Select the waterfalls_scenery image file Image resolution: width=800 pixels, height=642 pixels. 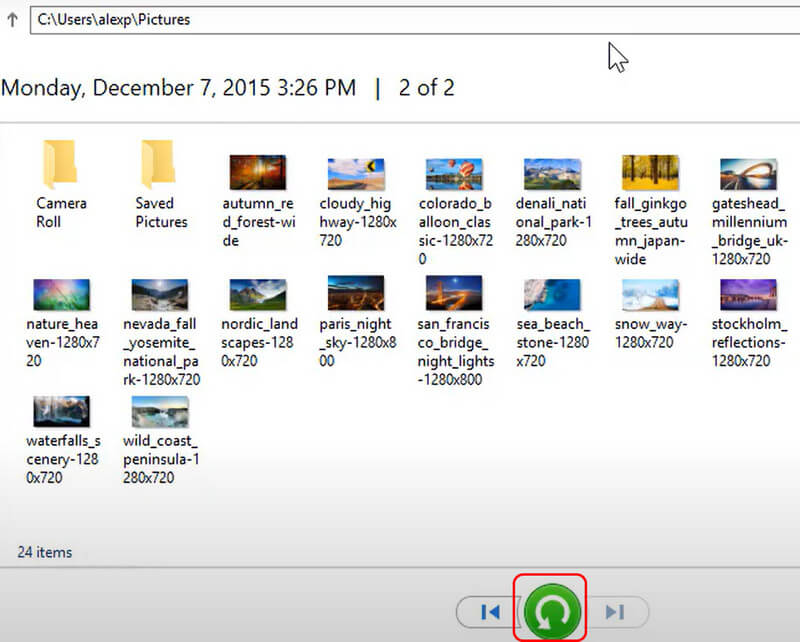[x=61, y=412]
